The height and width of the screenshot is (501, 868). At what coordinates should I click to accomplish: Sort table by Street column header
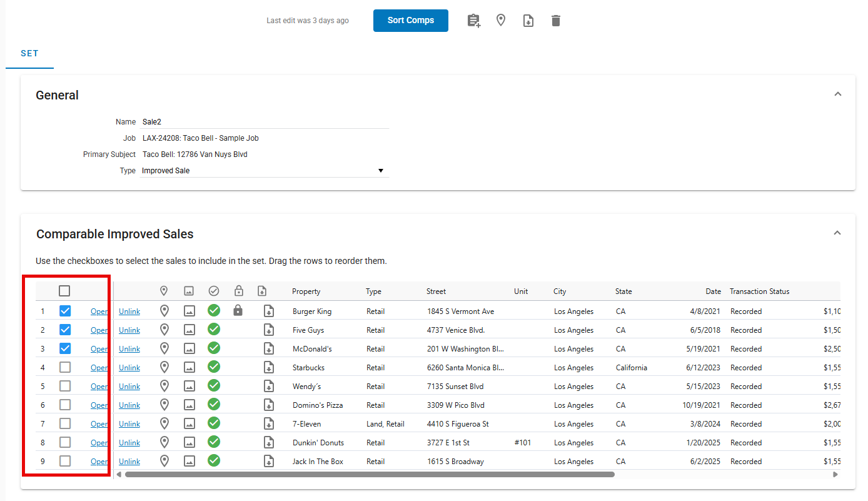[436, 291]
